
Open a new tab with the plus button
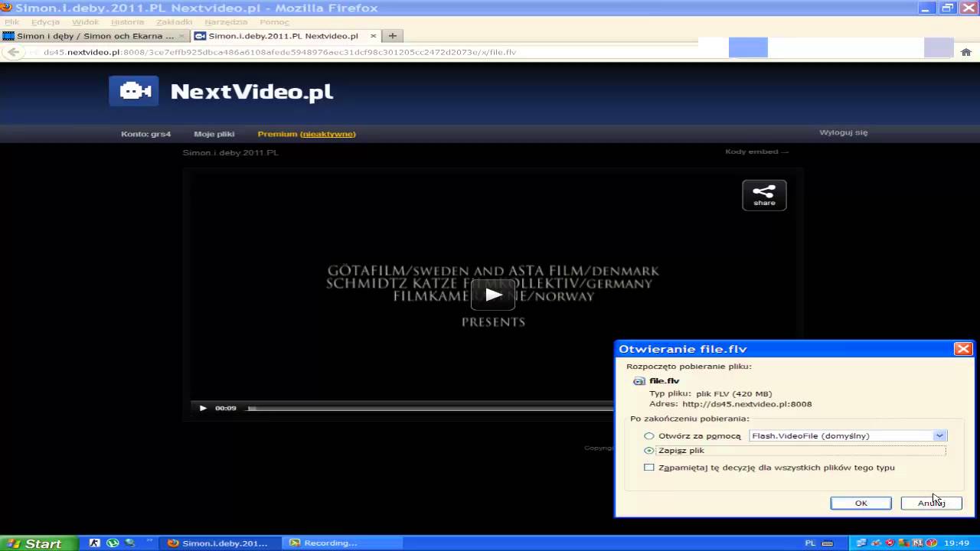[x=392, y=36]
